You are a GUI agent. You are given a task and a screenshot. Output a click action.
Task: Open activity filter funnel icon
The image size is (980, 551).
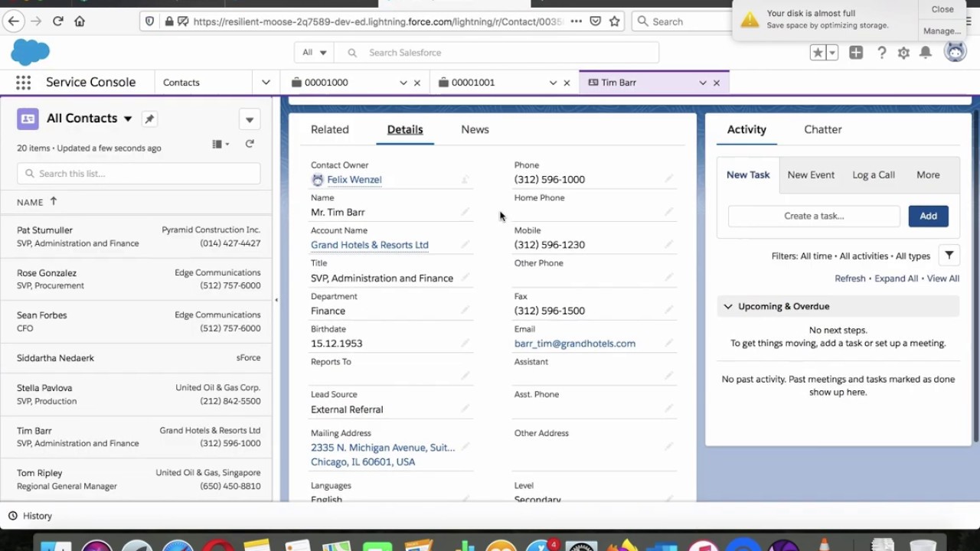click(x=949, y=256)
